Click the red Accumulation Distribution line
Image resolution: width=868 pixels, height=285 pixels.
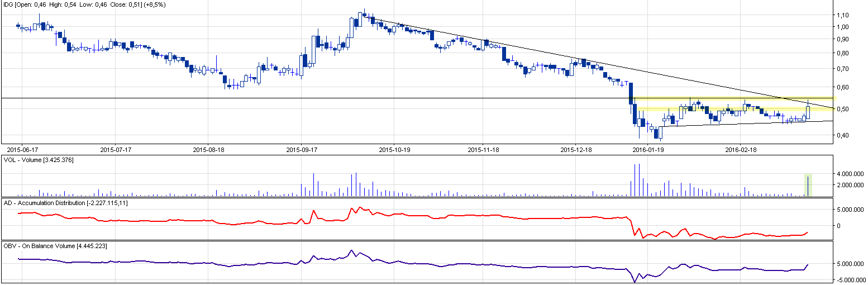tap(391, 215)
